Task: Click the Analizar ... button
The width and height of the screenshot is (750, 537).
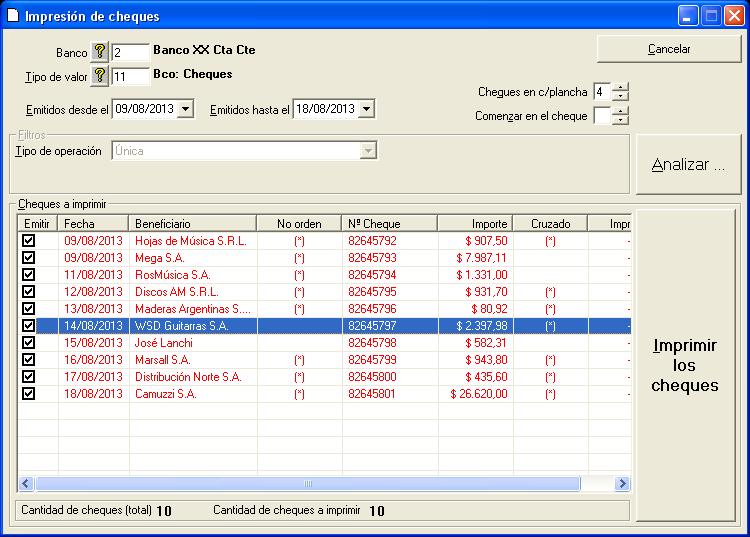Action: coord(688,165)
